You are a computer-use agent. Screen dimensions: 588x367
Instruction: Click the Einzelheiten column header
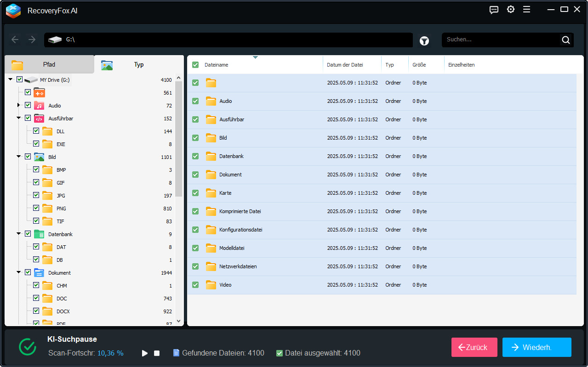462,65
